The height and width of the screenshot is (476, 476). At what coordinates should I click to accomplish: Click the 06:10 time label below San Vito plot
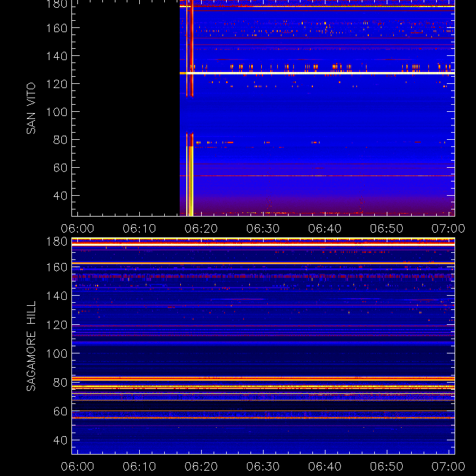(x=139, y=228)
